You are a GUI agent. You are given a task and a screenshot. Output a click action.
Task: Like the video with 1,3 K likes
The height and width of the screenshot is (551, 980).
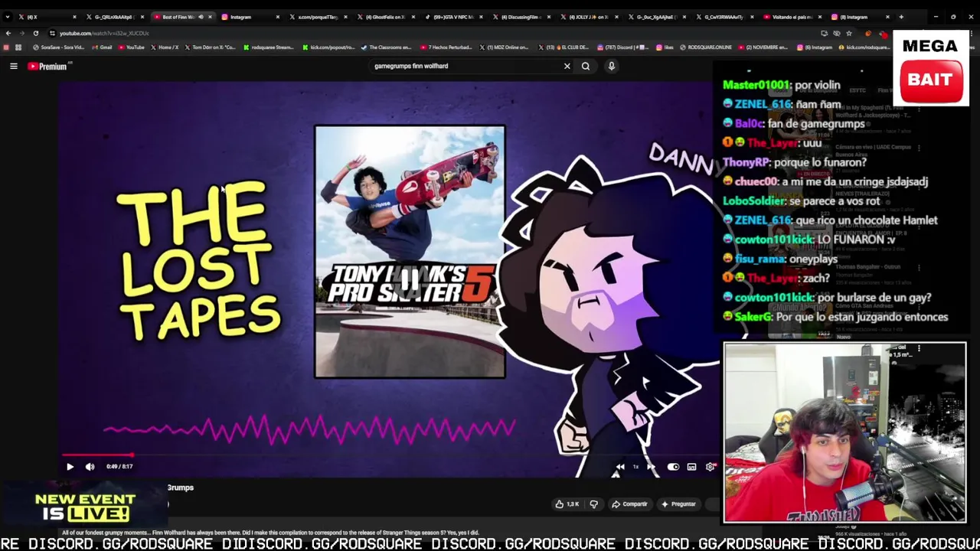coord(567,504)
